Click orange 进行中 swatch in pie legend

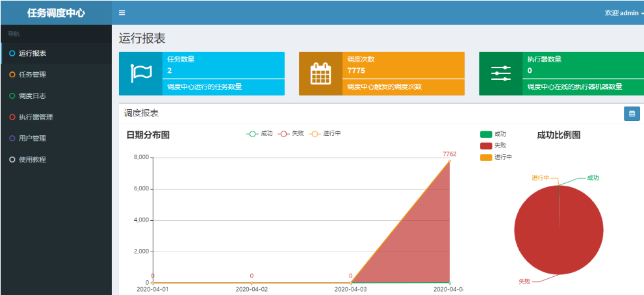coord(485,157)
